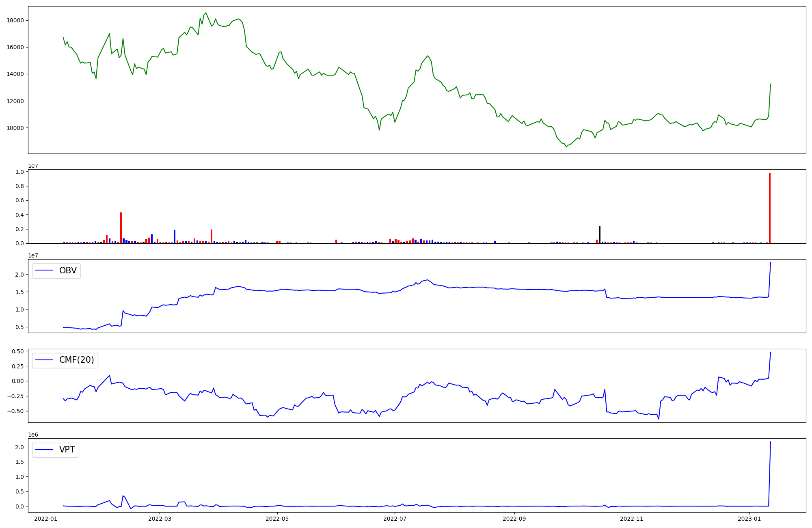Click the tall red volume bar in February 2022
This screenshot has width=812, height=528.
tap(121, 227)
